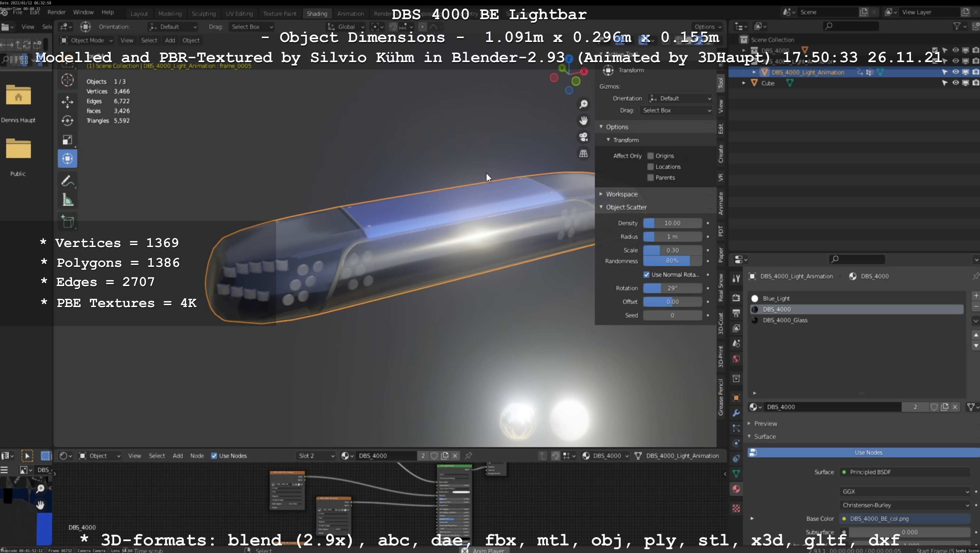Toggle fake user shield for DBS_4000 in node editor

434,455
